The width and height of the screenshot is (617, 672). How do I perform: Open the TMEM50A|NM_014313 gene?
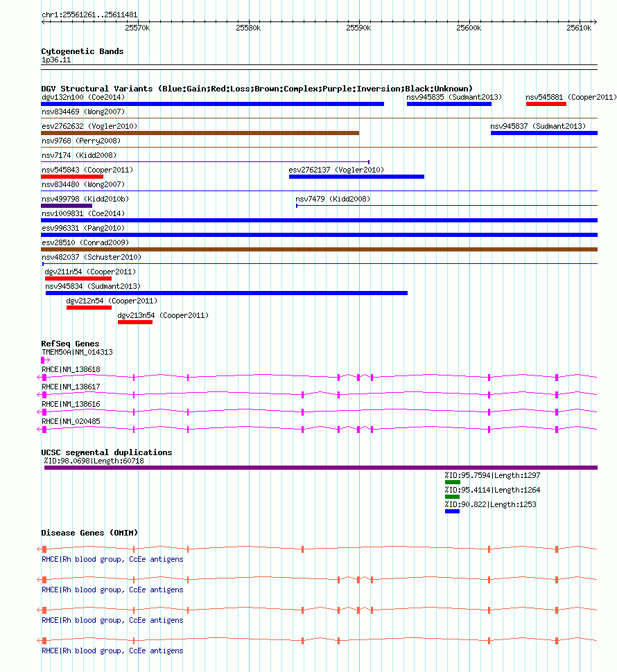(46, 360)
